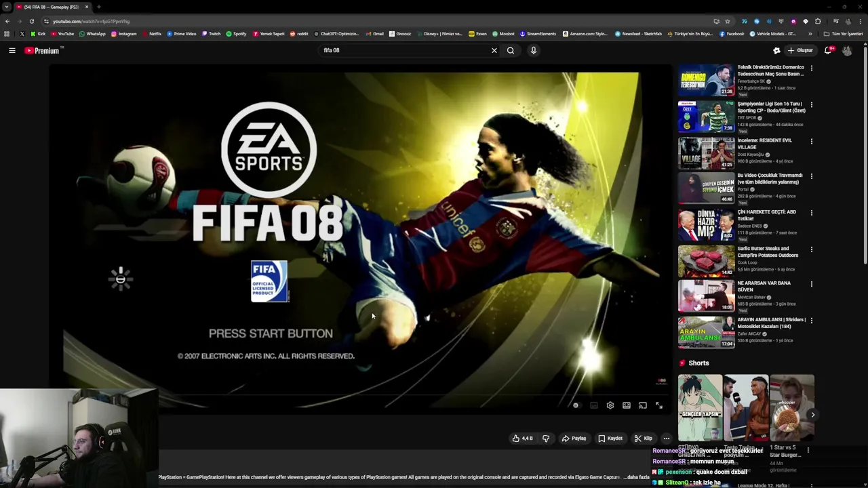The image size is (868, 488).
Task: Cast the video to a TV
Action: 643,405
